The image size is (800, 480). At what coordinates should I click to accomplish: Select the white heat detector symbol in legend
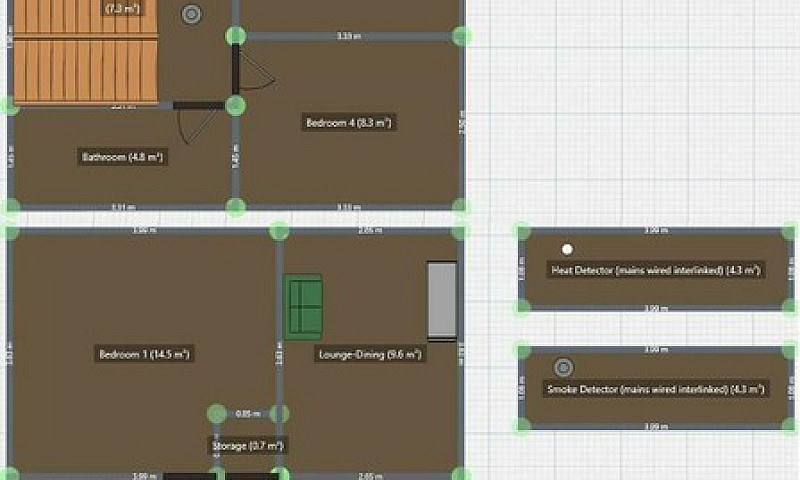(567, 249)
